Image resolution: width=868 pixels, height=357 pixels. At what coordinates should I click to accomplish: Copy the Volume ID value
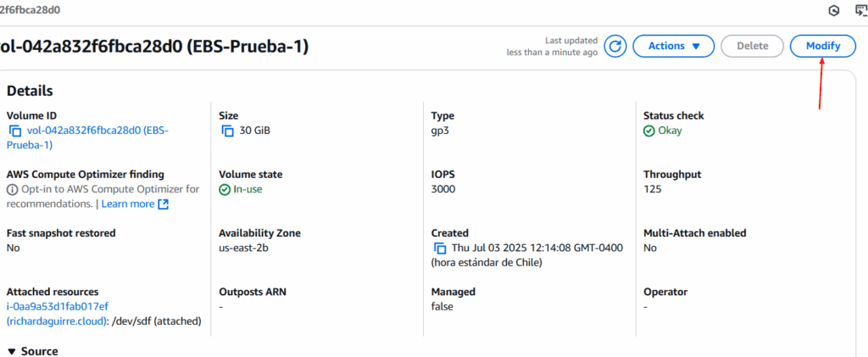pos(14,131)
